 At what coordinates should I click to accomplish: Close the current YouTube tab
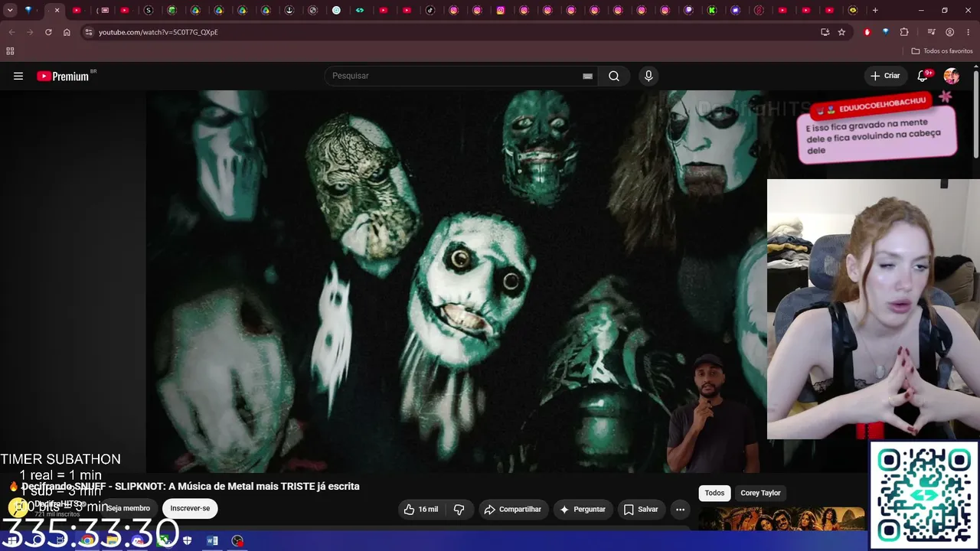tap(57, 11)
